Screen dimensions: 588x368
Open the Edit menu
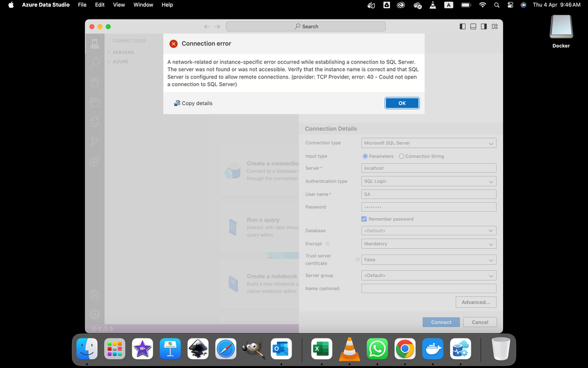[x=100, y=5]
